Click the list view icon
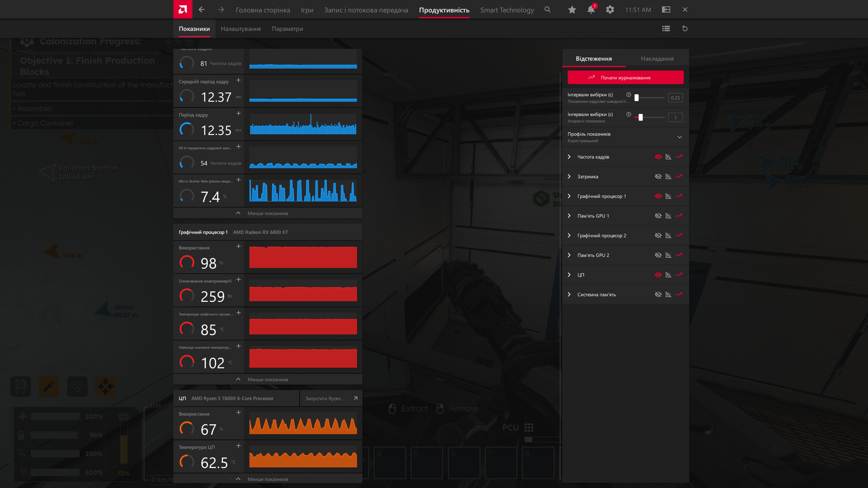868x488 pixels. click(666, 28)
